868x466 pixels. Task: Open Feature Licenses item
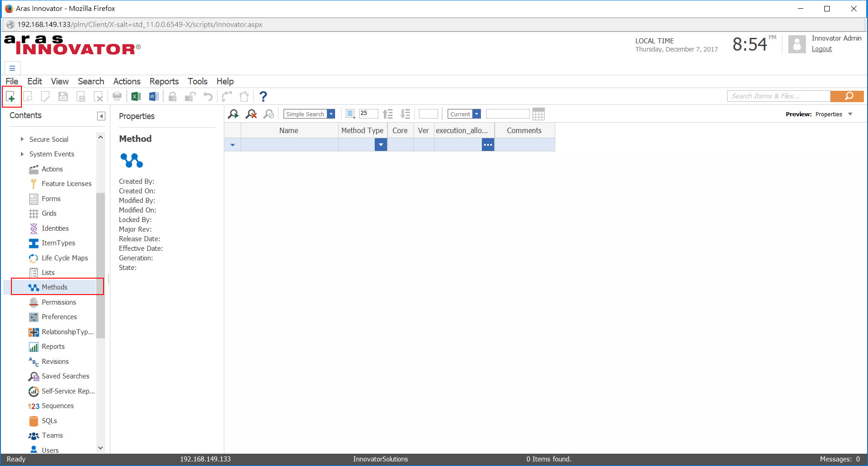pyautogui.click(x=67, y=184)
